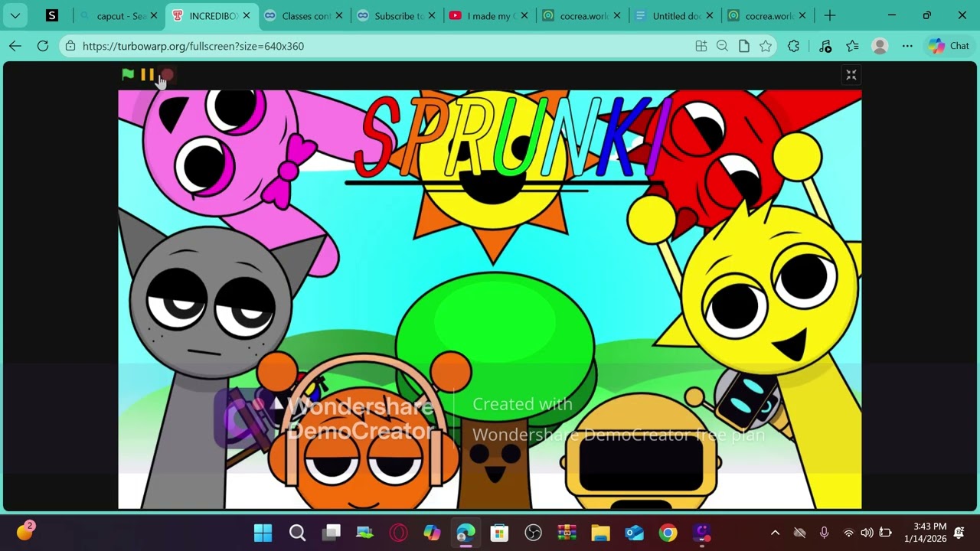
Task: Click the microphone icon in system tray
Action: point(824,533)
